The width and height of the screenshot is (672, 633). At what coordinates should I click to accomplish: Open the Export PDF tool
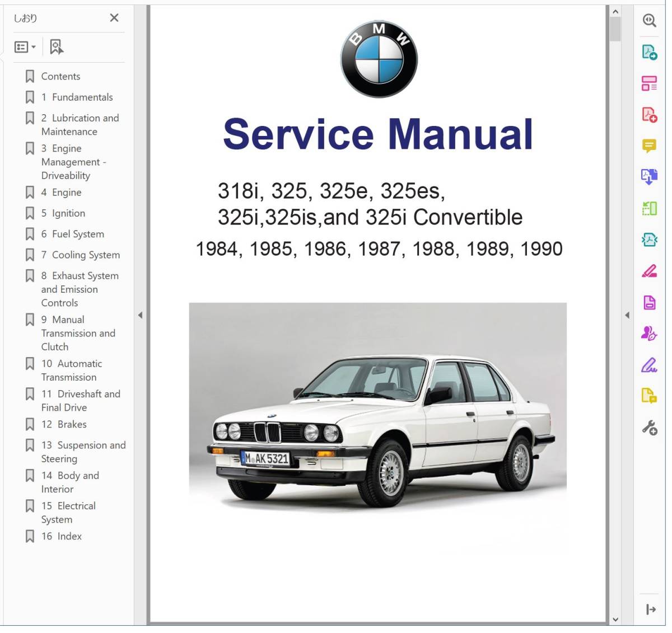tap(650, 53)
